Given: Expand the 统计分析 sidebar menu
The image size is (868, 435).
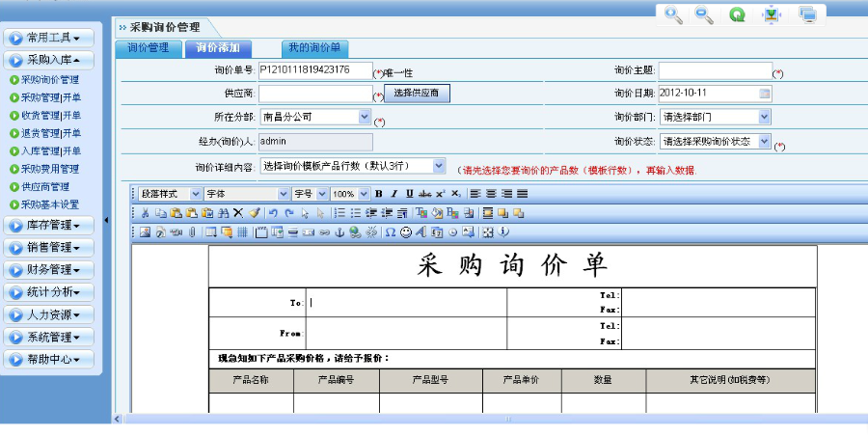Looking at the screenshot, I should [x=49, y=292].
